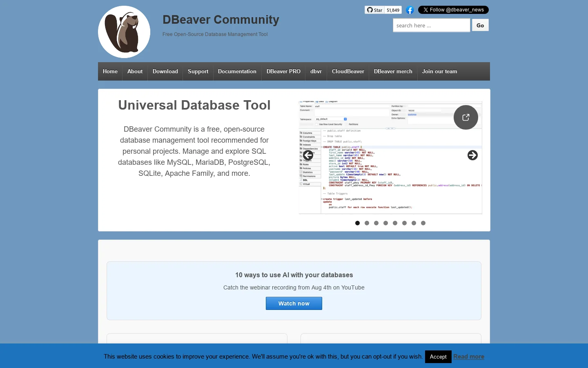This screenshot has height=368, width=588.
Task: Click the 'Universal Database Tool' heading
Action: (194, 105)
